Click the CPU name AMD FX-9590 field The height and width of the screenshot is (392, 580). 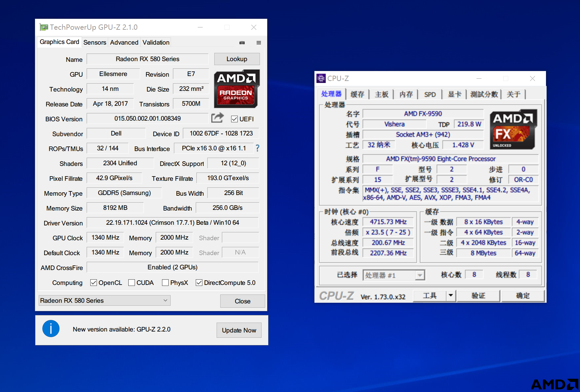(423, 114)
